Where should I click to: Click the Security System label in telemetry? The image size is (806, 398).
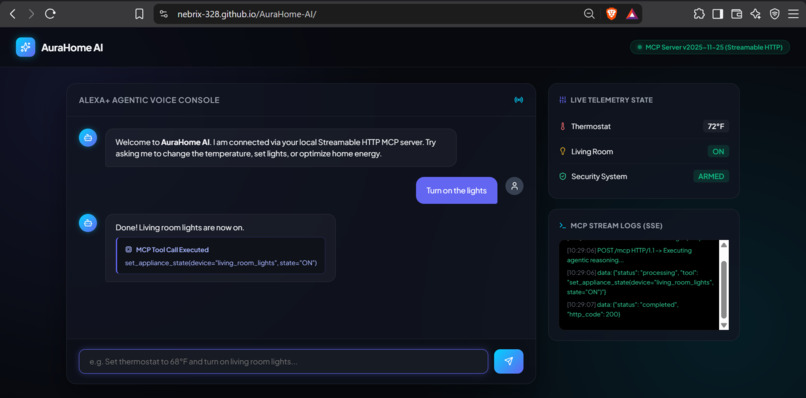[x=599, y=176]
